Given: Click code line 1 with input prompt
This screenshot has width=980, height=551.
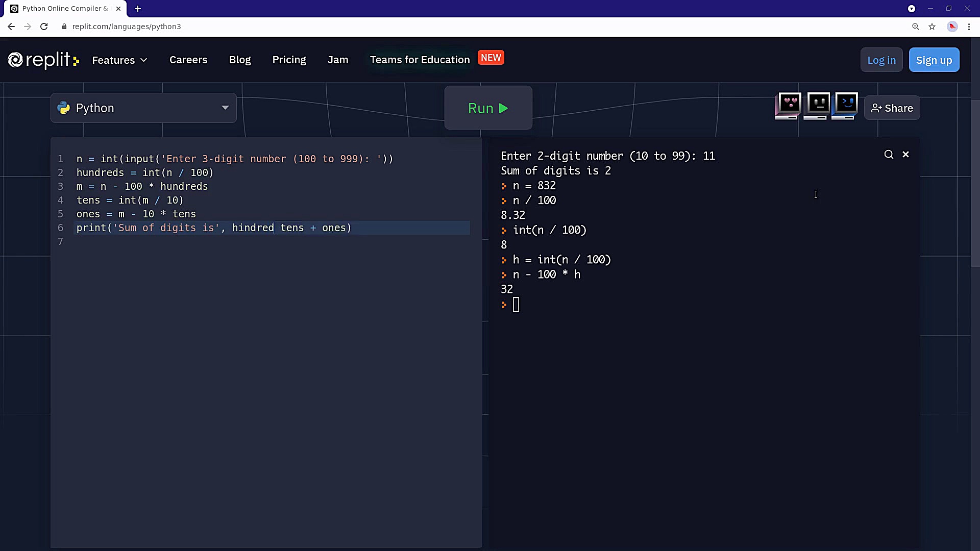Looking at the screenshot, I should [235, 159].
